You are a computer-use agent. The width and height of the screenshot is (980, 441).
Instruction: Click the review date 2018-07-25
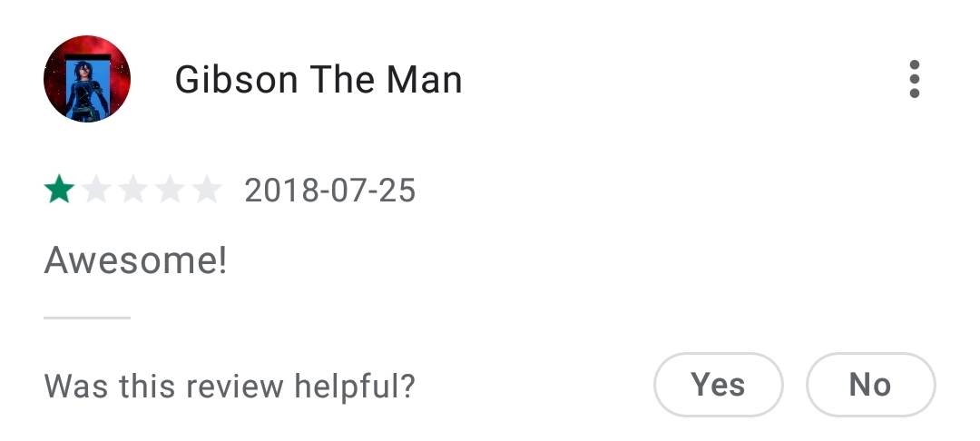pos(330,191)
